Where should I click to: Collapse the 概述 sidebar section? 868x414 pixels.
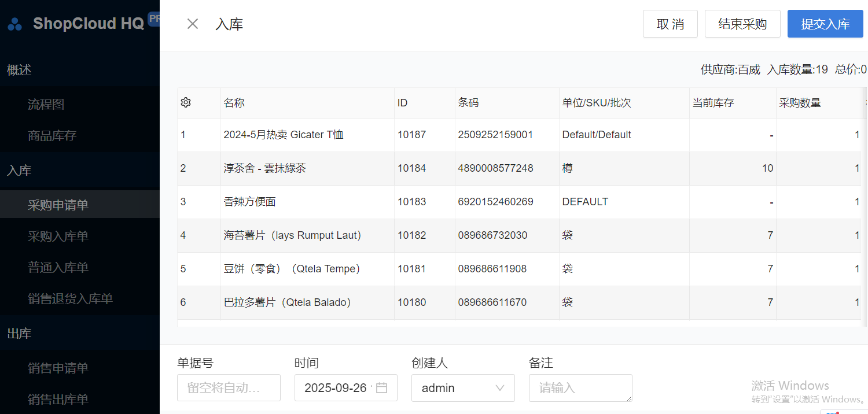point(80,70)
